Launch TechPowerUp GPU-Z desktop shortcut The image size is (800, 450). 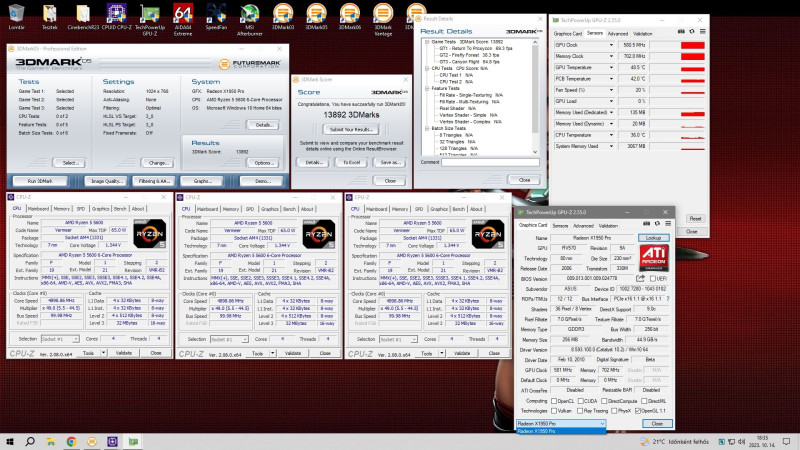(149, 19)
